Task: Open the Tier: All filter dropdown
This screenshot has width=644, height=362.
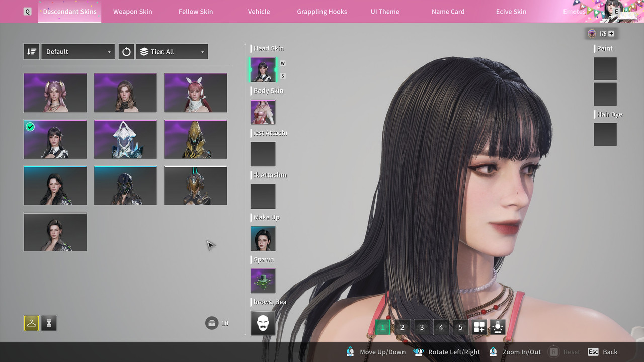Action: tap(172, 52)
